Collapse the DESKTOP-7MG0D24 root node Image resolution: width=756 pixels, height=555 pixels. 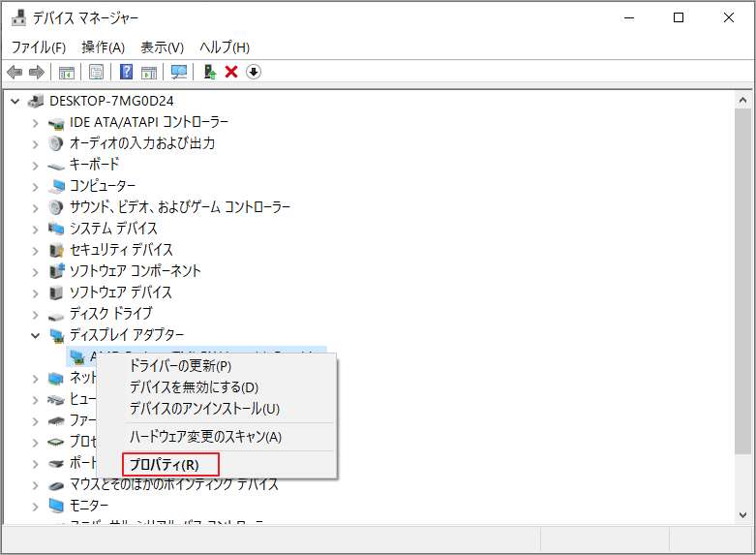coord(15,102)
